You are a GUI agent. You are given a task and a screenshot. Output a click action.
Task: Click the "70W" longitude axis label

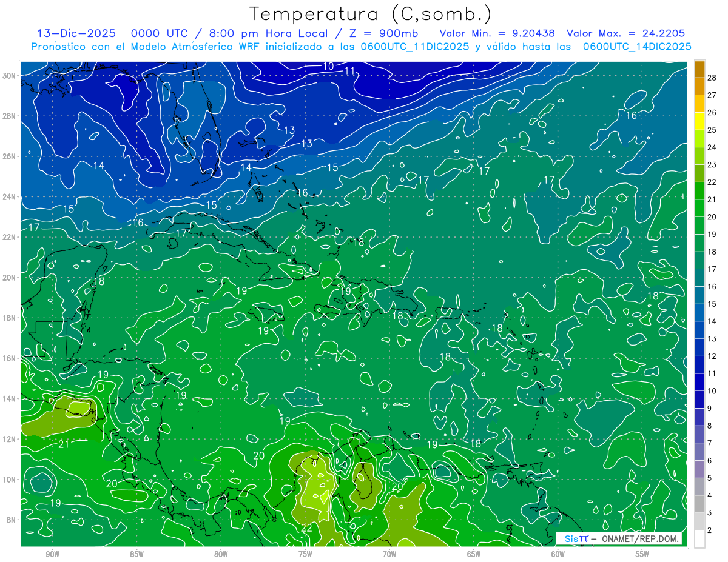click(x=389, y=554)
